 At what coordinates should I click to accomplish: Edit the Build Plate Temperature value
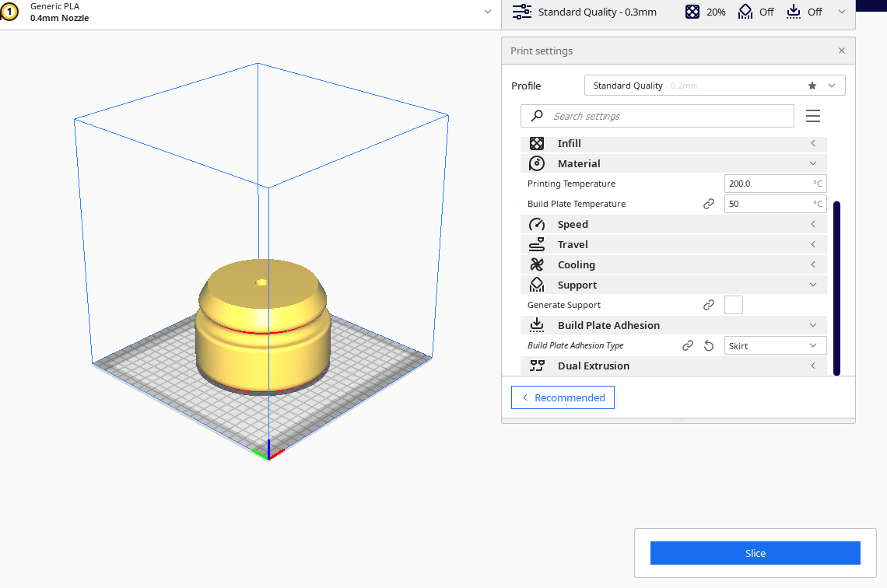click(775, 204)
